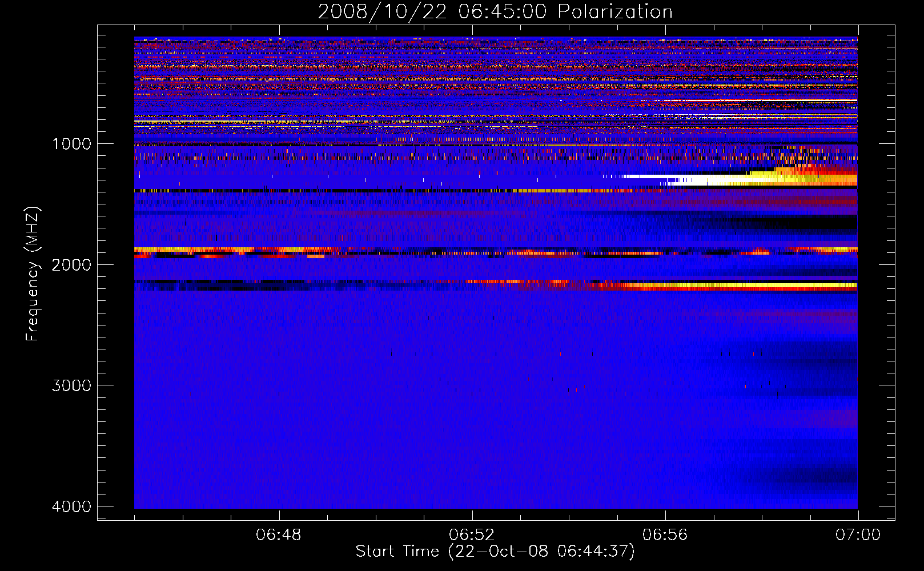Click the 06:56 time tick label
924x571 pixels.
pyautogui.click(x=665, y=535)
